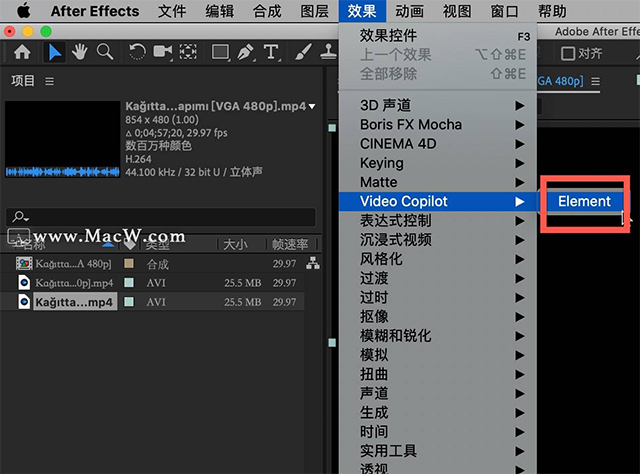Sort by 大小 column header
The image size is (640, 474).
pos(235,245)
